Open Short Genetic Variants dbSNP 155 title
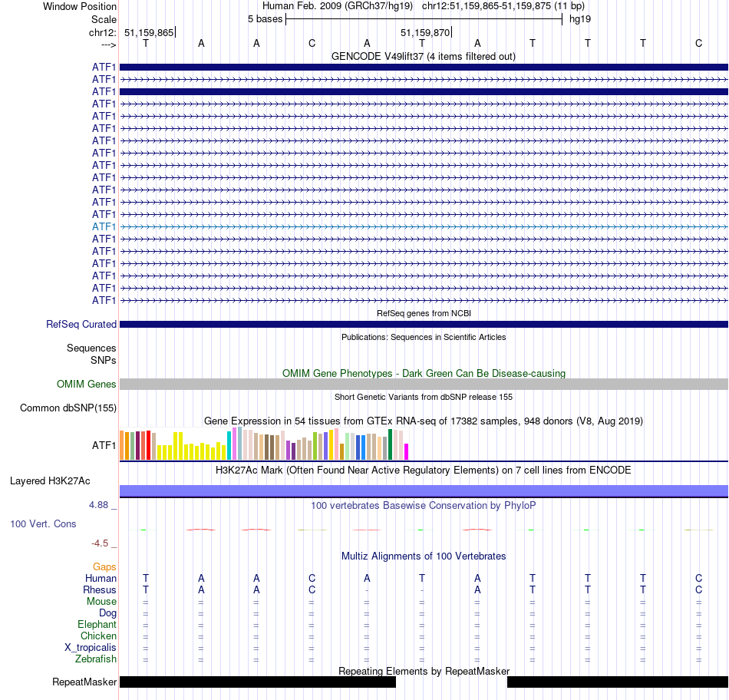Screen dimensions: 729x700 pos(424,398)
